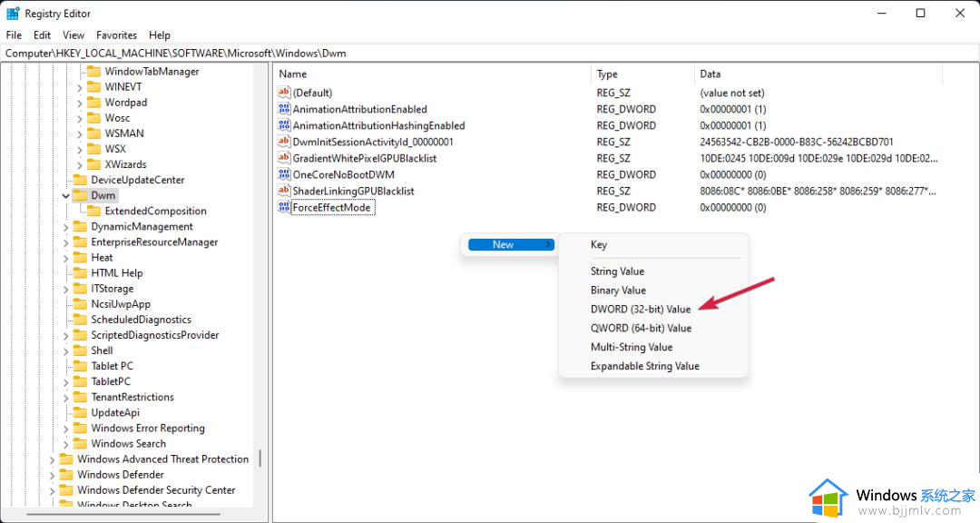This screenshot has width=980, height=523.
Task: Expand the Wosc key
Action: (79, 118)
